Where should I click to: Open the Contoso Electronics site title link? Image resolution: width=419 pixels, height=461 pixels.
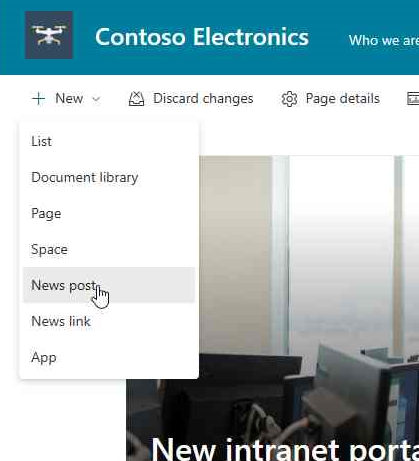coord(202,37)
